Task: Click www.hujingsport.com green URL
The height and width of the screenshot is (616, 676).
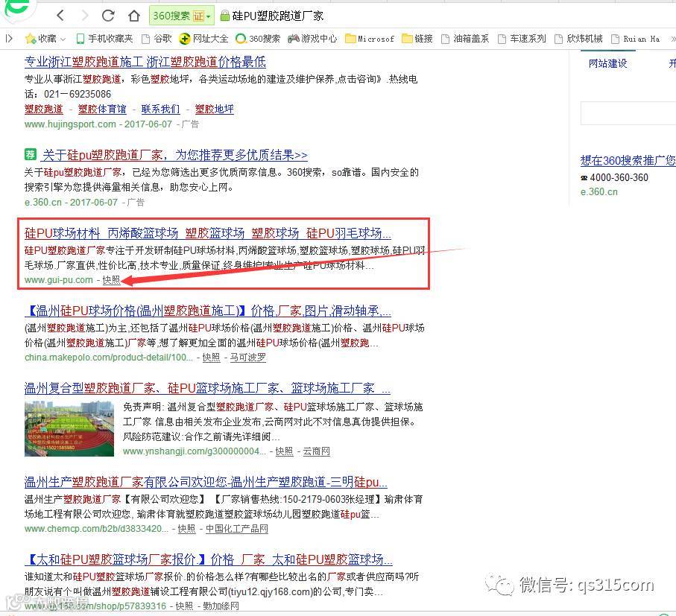Action: click(70, 124)
